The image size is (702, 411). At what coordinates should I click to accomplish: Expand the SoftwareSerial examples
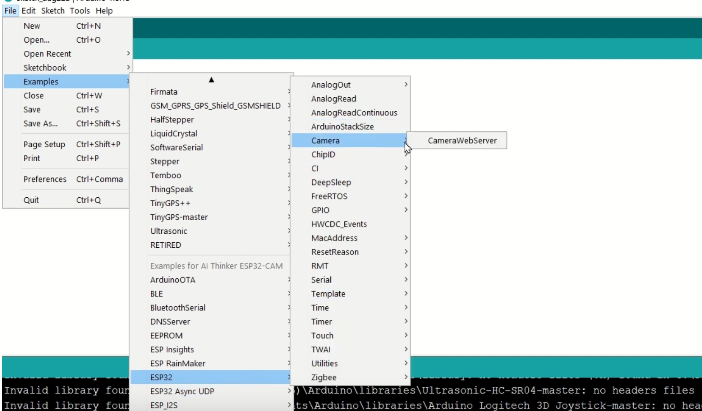211,147
